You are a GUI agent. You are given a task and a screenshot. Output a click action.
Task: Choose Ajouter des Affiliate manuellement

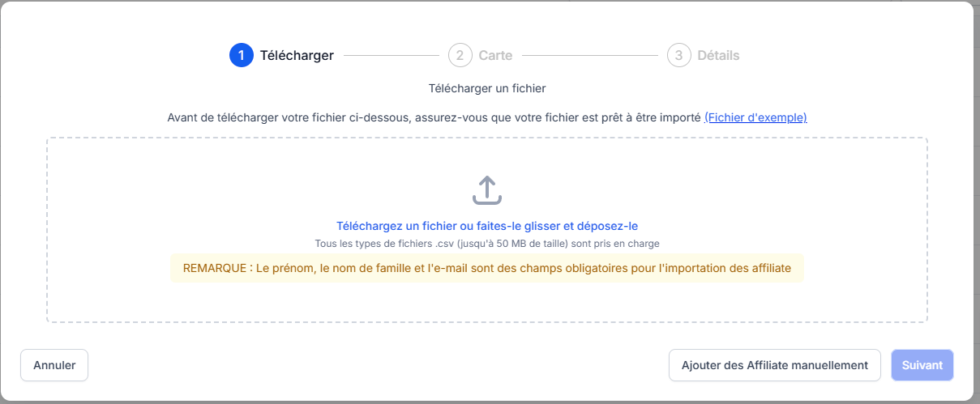(775, 365)
